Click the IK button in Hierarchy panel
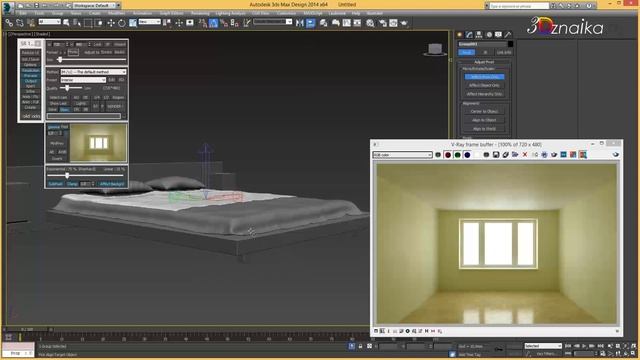Viewport: 640px width, 360px height. (485, 52)
